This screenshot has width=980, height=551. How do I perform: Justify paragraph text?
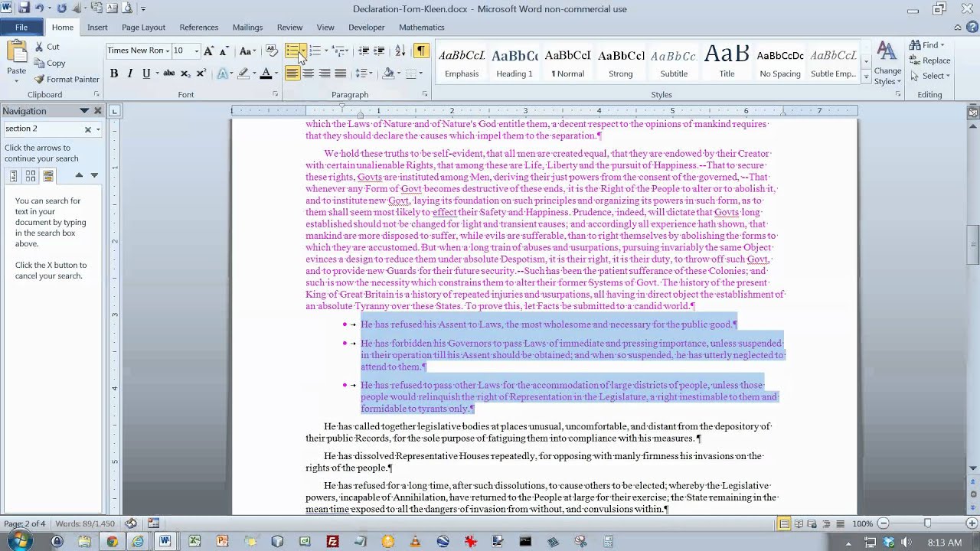coord(340,73)
